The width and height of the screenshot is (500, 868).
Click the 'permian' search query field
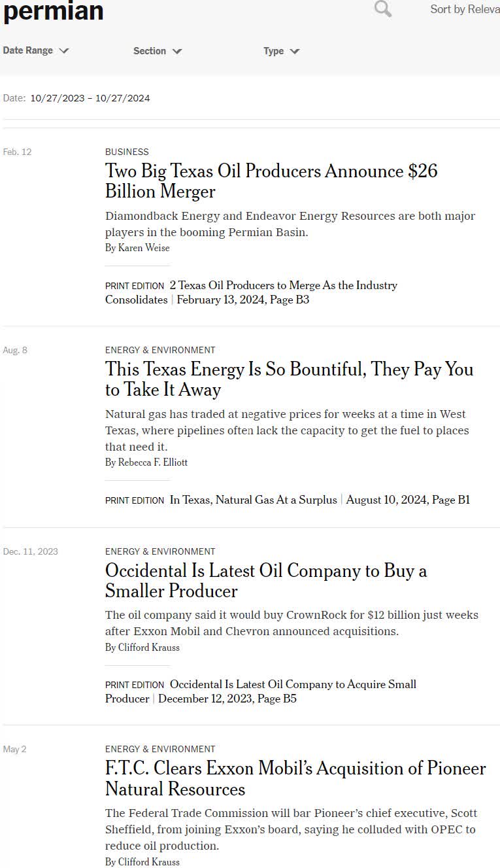coord(54,11)
